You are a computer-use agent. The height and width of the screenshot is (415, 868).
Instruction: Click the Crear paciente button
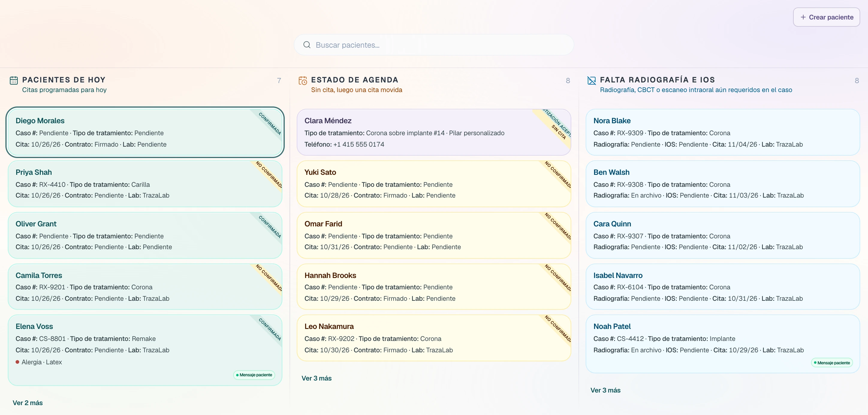(x=826, y=17)
